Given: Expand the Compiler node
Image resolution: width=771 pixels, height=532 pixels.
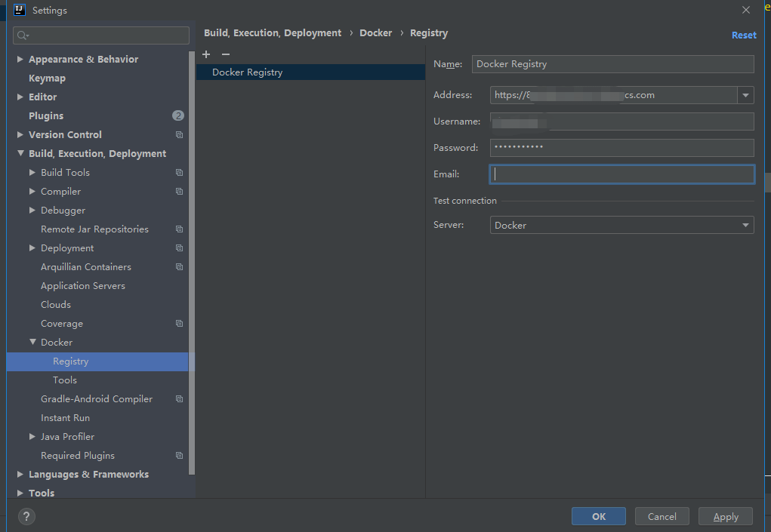Looking at the screenshot, I should pos(32,191).
